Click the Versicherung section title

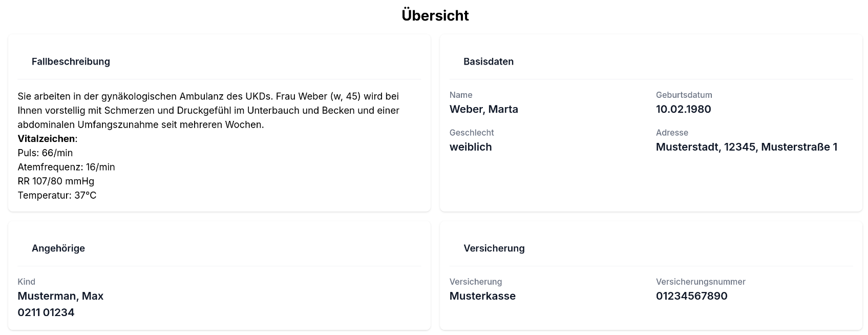pos(494,248)
